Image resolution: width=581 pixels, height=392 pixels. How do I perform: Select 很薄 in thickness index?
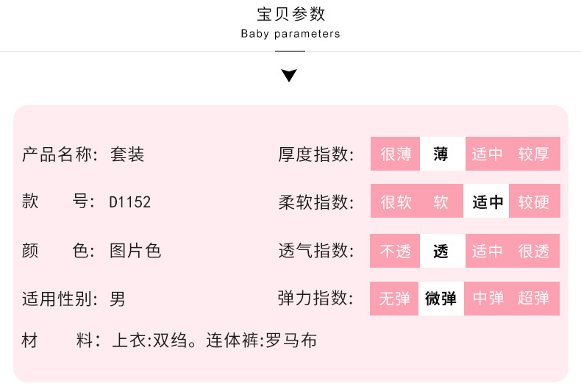[396, 154]
